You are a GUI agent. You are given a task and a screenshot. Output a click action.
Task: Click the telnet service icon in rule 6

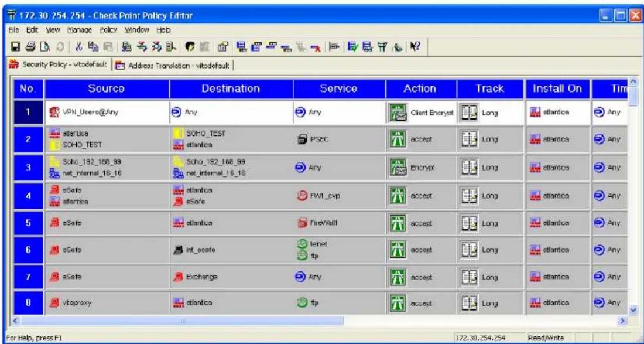point(301,244)
